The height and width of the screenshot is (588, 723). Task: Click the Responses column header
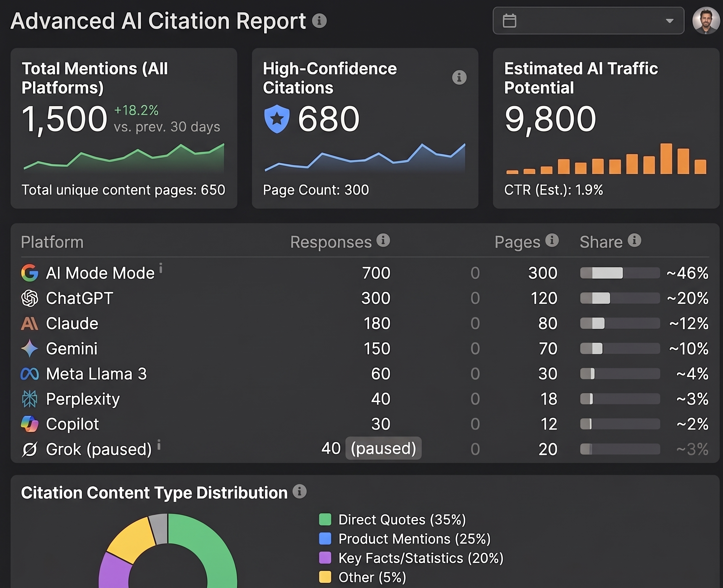331,242
